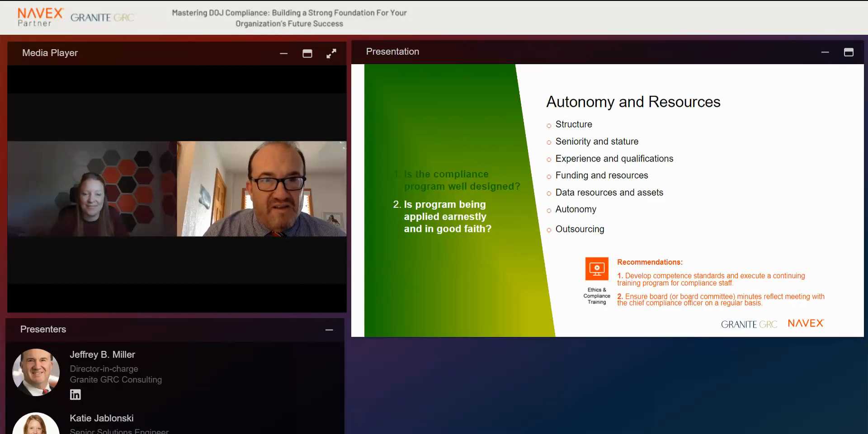Click the NAVEX Partner logo in the header

pyautogui.click(x=40, y=17)
